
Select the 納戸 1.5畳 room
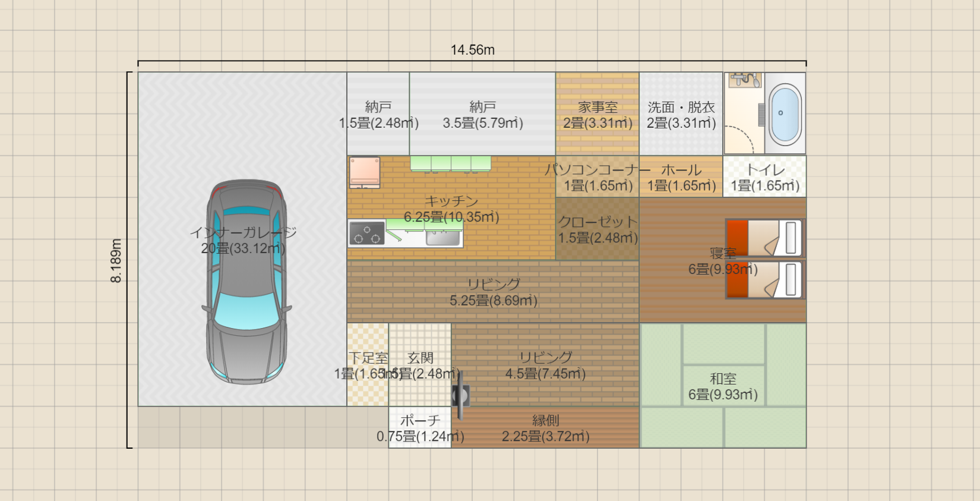378,114
